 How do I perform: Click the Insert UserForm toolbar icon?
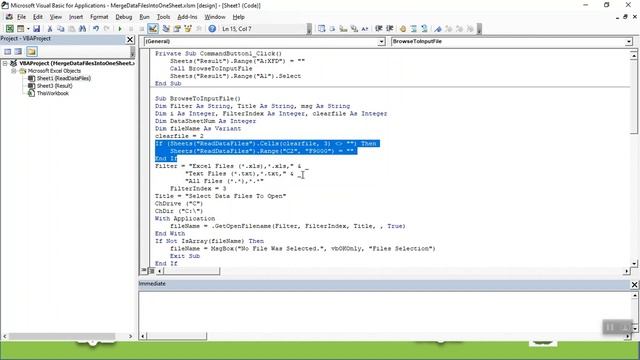click(20, 29)
